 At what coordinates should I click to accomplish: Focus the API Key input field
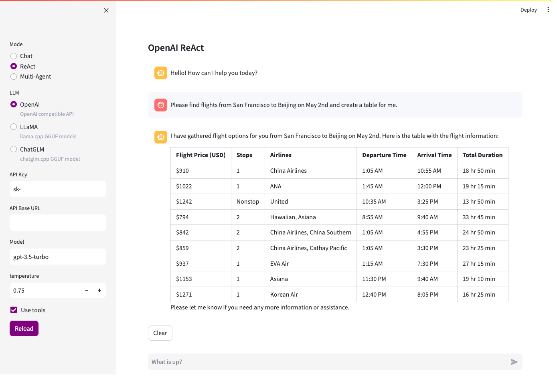[58, 189]
